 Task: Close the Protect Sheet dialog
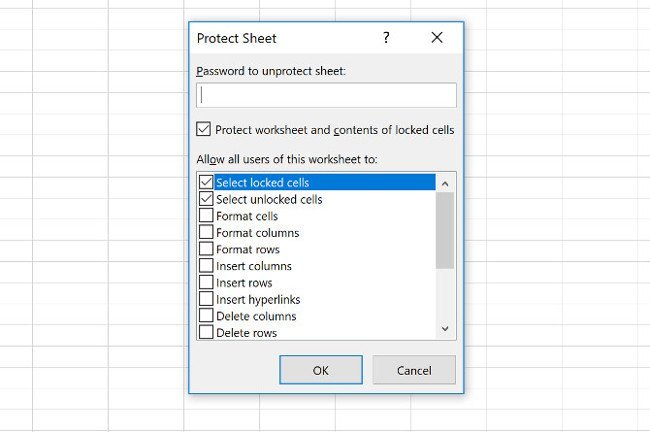[437, 38]
